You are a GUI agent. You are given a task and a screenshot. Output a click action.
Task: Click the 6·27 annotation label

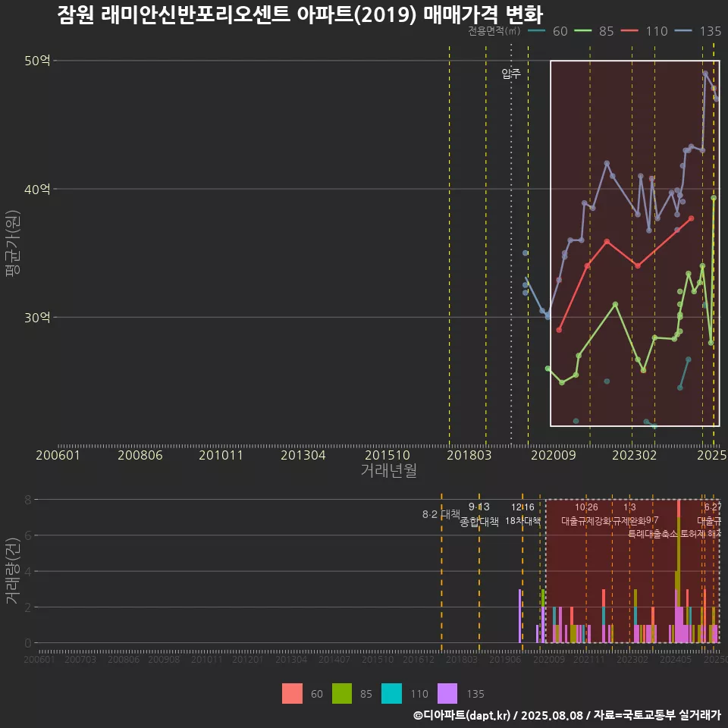pos(713,507)
